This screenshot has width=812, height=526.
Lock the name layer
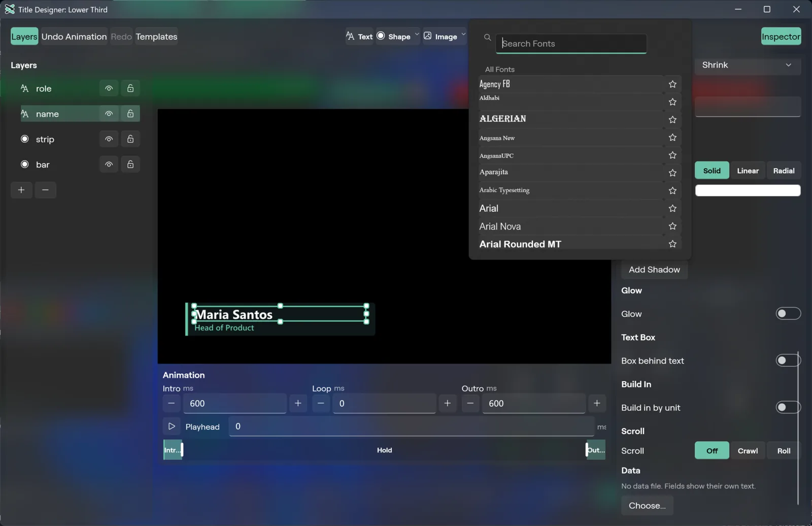coord(130,114)
